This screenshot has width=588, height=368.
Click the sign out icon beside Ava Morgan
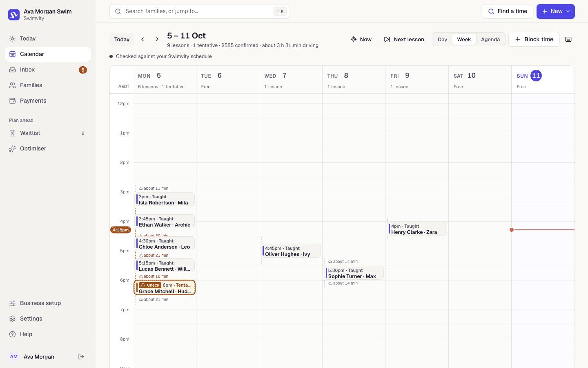pos(81,357)
